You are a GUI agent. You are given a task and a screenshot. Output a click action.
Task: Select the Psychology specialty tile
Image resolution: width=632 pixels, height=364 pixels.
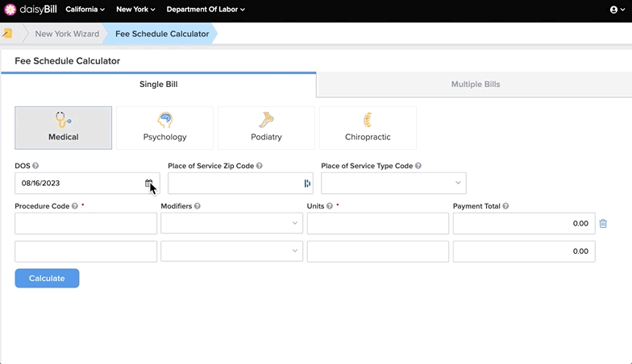[164, 128]
